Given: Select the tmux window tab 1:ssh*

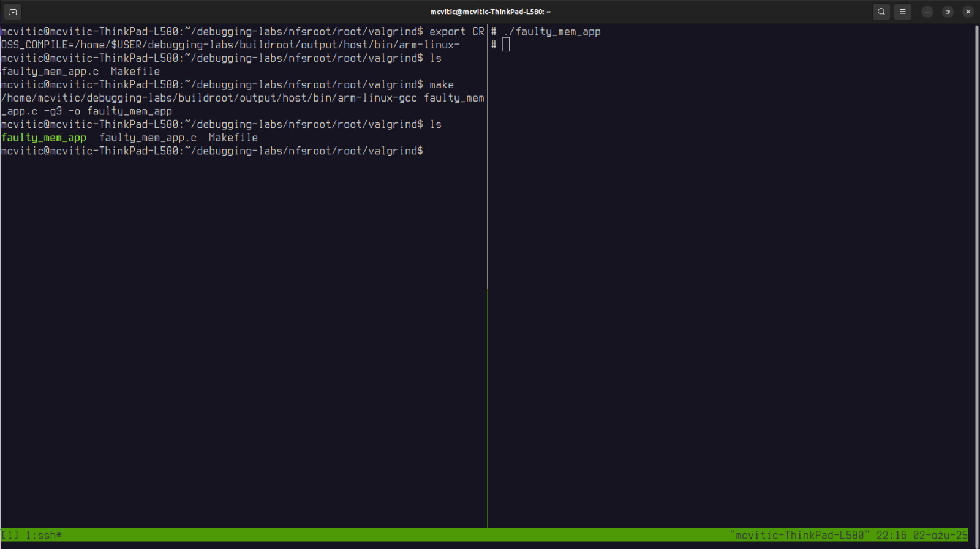Looking at the screenshot, I should click(x=43, y=536).
